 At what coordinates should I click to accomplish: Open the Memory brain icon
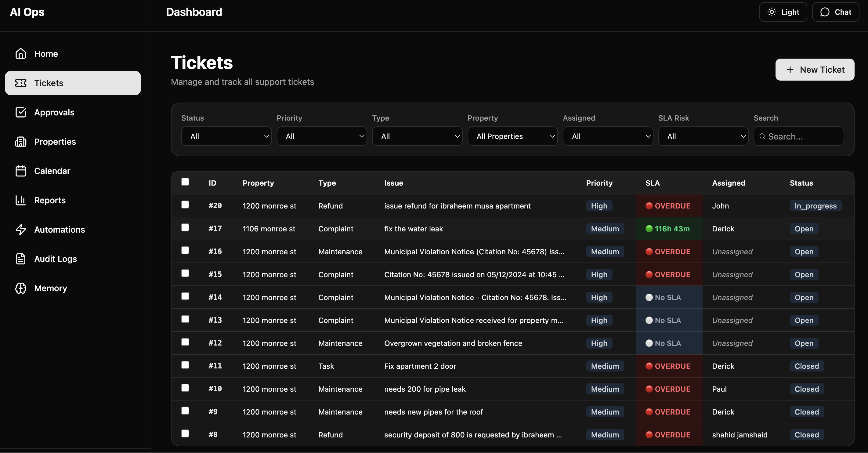coord(20,288)
